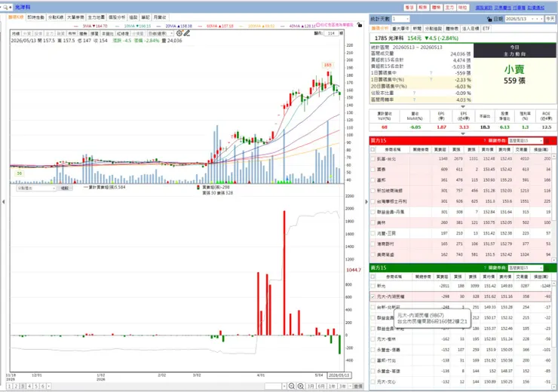Select the 元大-內湖民權 row name
The image size is (558, 392).
(391, 296)
